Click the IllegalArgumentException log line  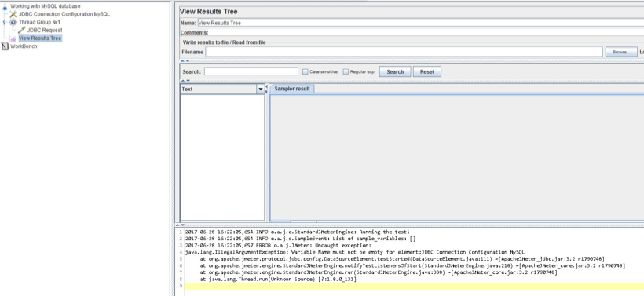pyautogui.click(x=355, y=252)
